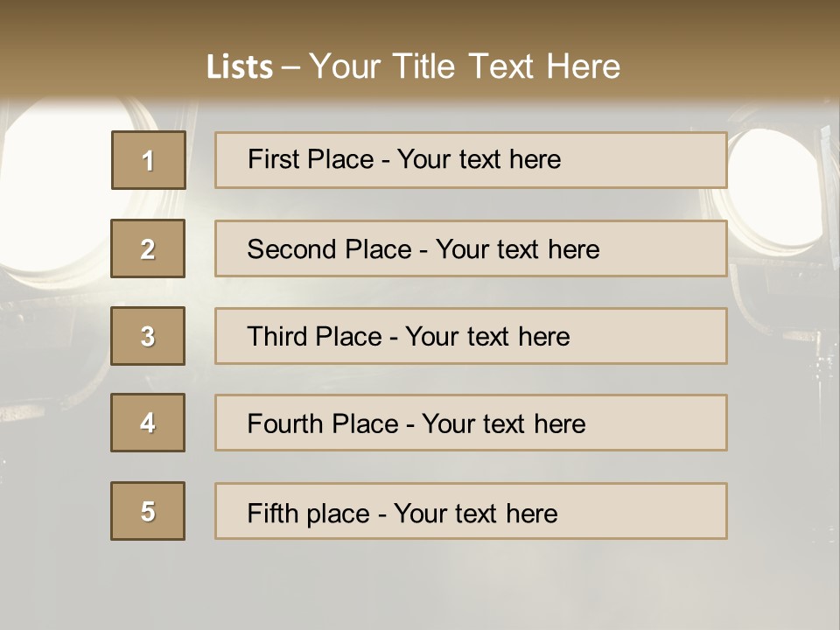The image size is (840, 630).
Task: Click the word Here in the heading
Action: point(584,66)
